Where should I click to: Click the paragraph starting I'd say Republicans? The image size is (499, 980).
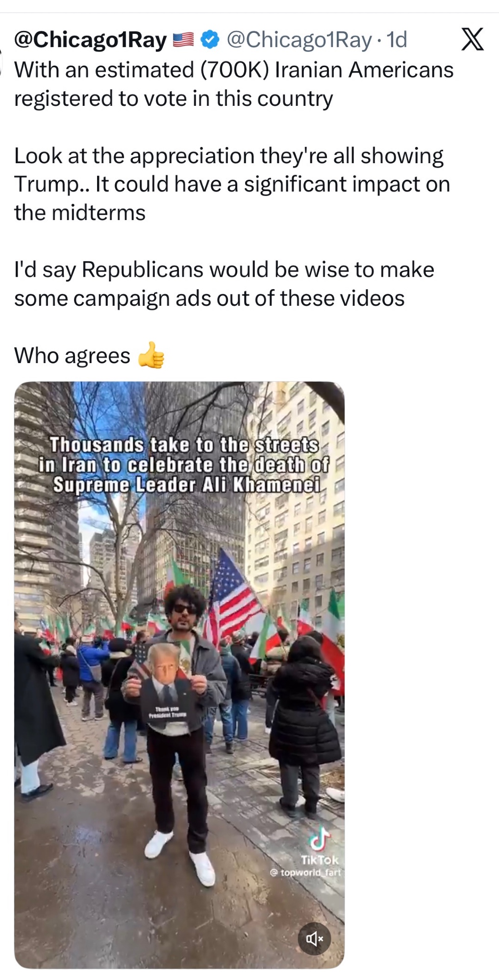click(x=224, y=284)
